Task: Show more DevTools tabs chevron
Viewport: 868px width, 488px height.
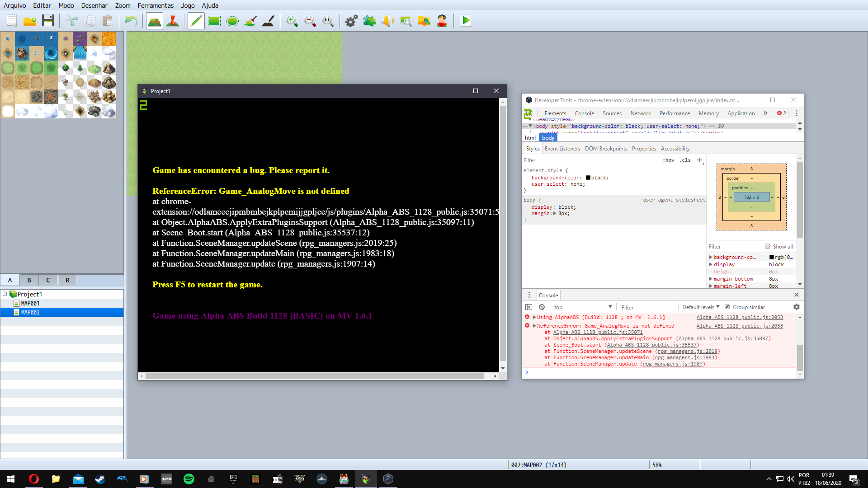Action: pyautogui.click(x=765, y=113)
